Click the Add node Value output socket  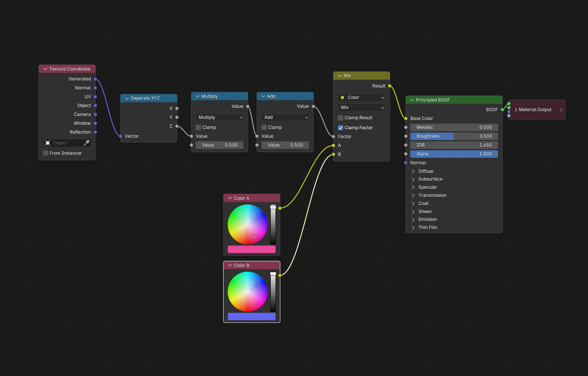click(x=313, y=106)
